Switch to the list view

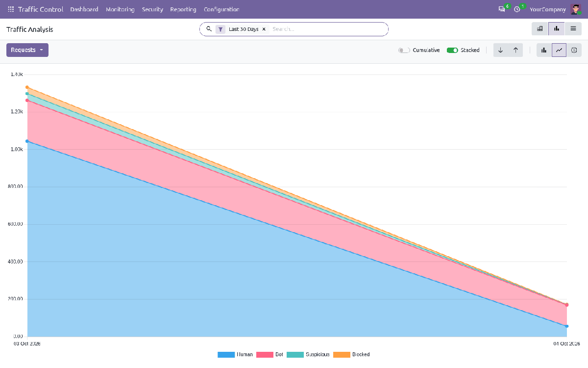coord(573,29)
